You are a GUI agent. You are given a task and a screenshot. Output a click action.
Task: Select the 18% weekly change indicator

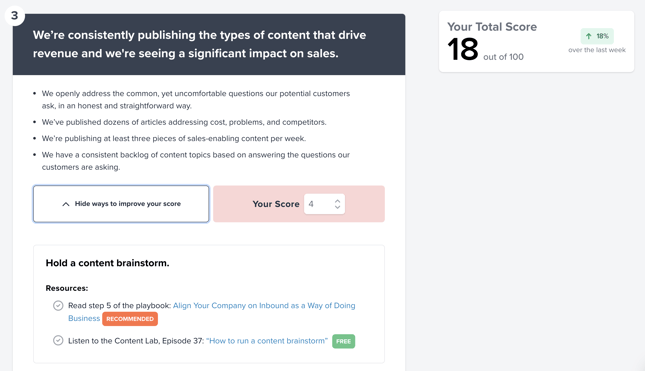[x=597, y=36]
